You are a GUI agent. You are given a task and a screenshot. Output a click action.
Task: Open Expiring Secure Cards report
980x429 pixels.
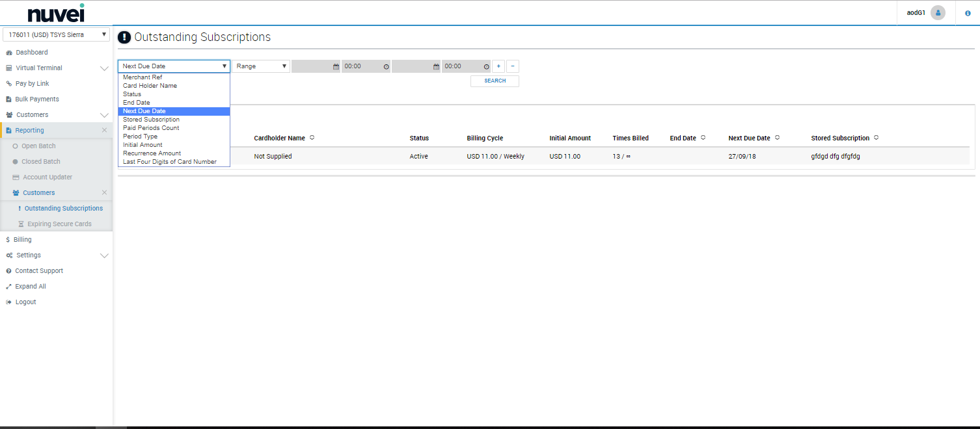coord(59,224)
